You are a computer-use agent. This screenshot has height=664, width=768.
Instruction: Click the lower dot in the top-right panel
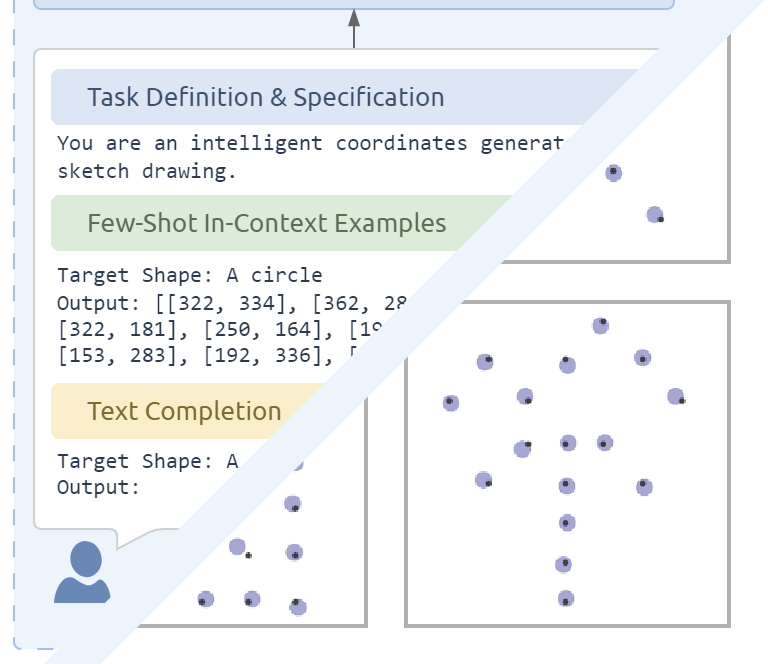click(655, 214)
